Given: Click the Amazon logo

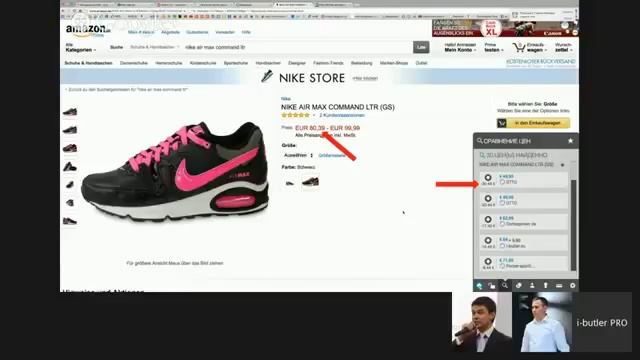Looking at the screenshot, I should [x=88, y=30].
